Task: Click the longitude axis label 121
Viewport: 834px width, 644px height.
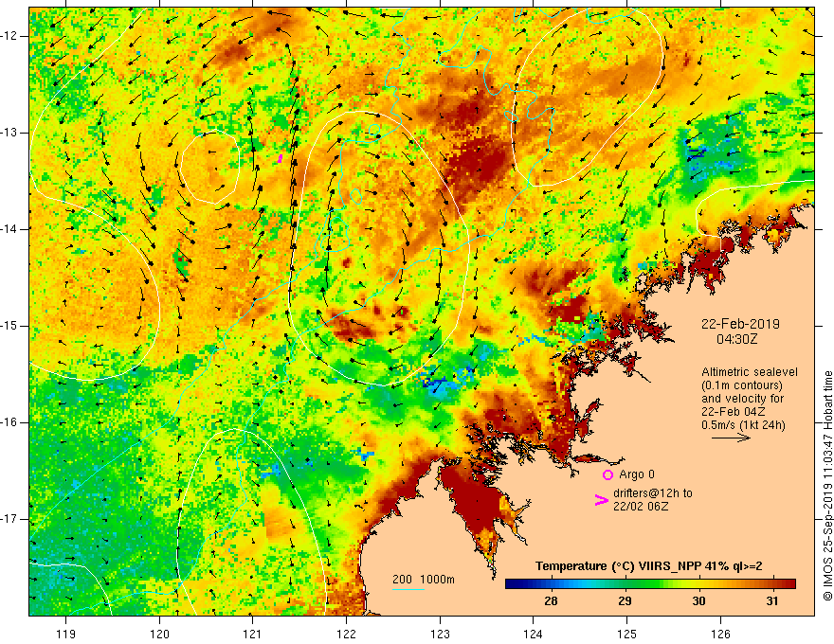Action: (253, 634)
